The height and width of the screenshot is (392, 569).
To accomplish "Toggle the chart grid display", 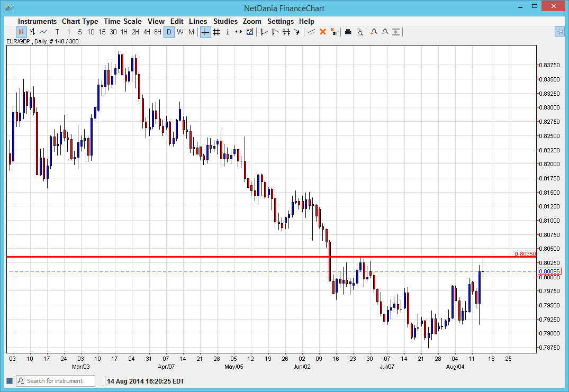I will pos(216,32).
